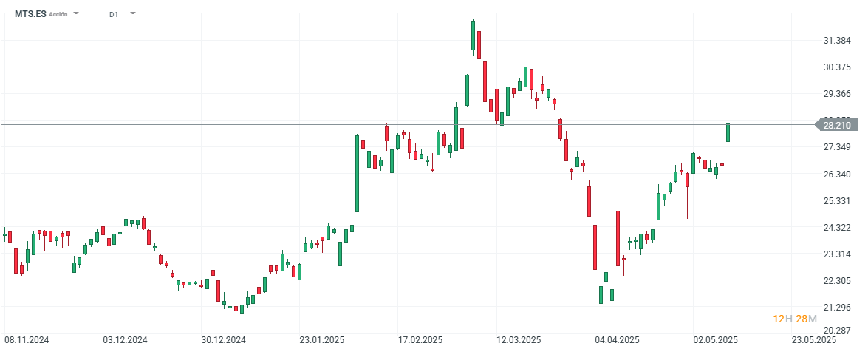This screenshot has width=868, height=352.
Task: Click the 22.305 price axis label
Action: click(x=836, y=281)
